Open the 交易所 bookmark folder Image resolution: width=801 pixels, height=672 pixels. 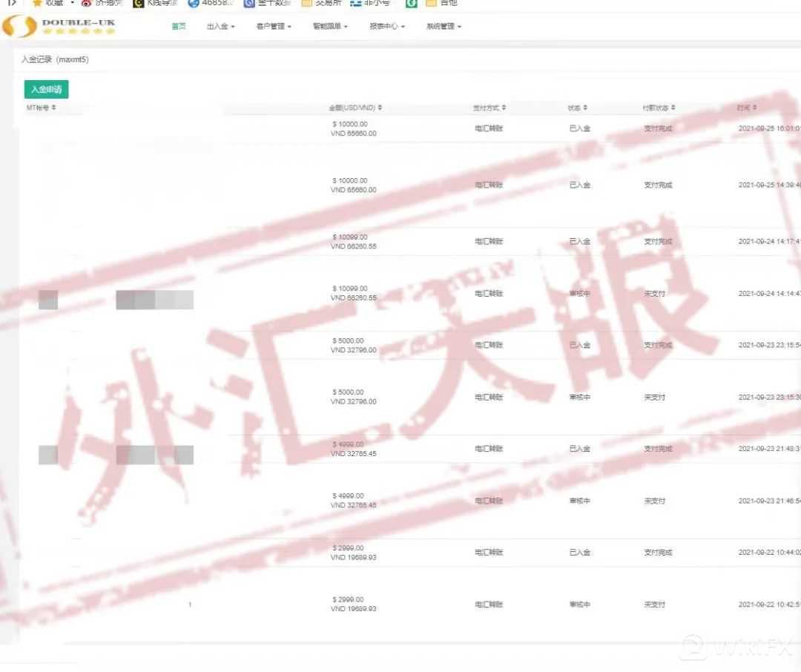pos(321,3)
